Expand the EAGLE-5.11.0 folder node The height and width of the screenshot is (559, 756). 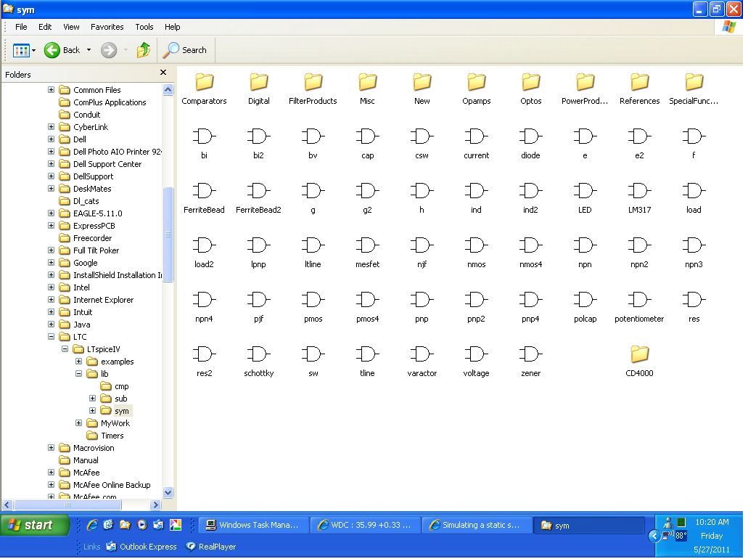pos(51,213)
